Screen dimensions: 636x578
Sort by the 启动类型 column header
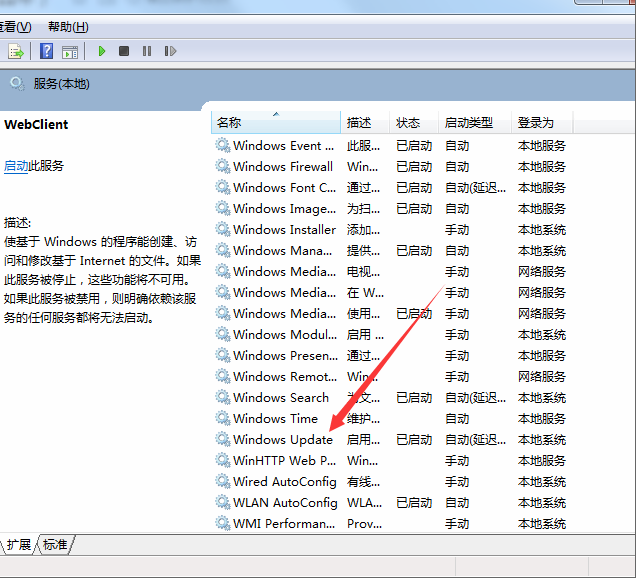tap(475, 122)
